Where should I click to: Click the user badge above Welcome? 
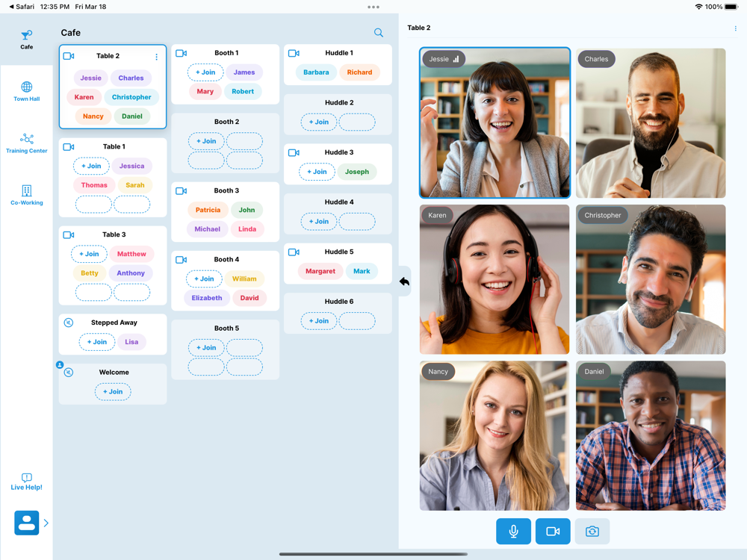coord(60,365)
